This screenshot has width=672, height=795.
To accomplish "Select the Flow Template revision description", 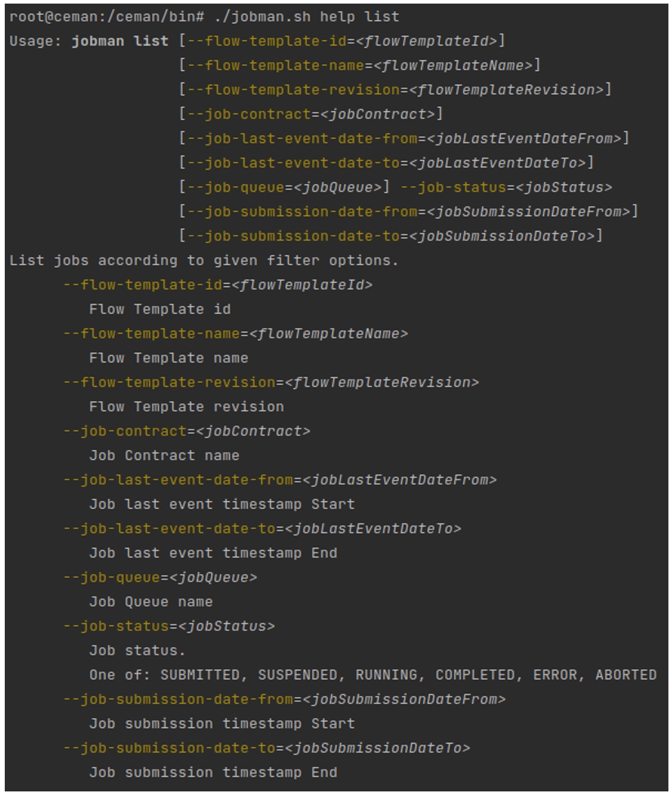I will point(186,407).
